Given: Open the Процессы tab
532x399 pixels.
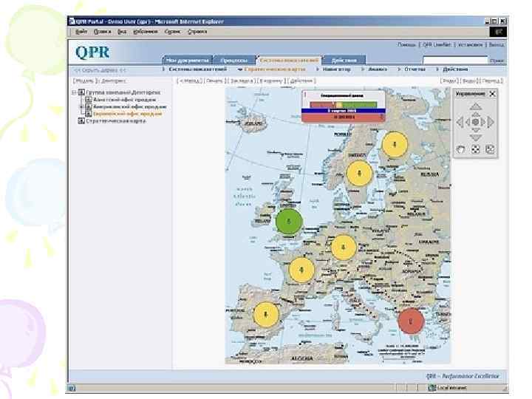Looking at the screenshot, I should point(234,61).
